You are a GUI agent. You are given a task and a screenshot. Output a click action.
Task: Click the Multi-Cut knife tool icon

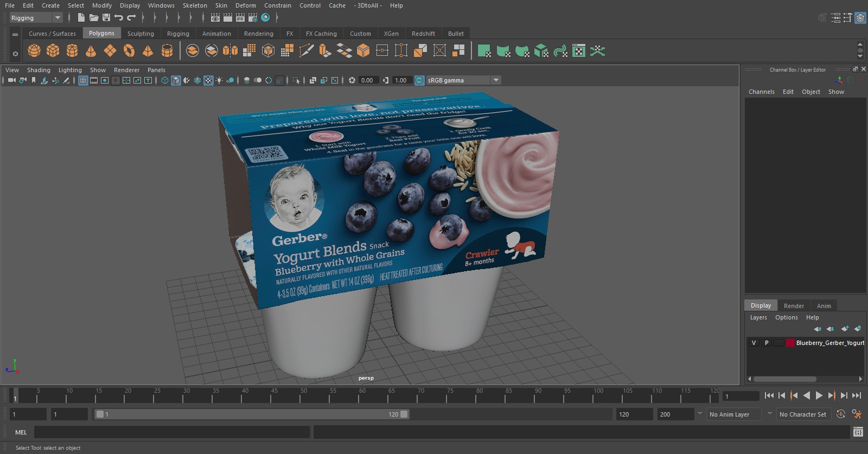click(x=307, y=51)
